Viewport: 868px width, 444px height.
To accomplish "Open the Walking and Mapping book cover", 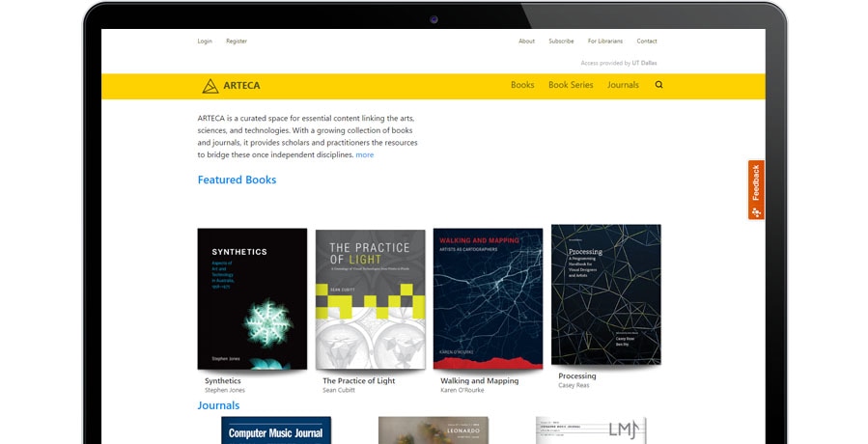I will [488, 298].
